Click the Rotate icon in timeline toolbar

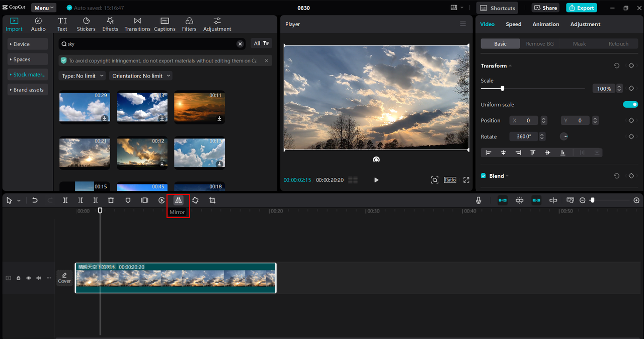pyautogui.click(x=195, y=200)
